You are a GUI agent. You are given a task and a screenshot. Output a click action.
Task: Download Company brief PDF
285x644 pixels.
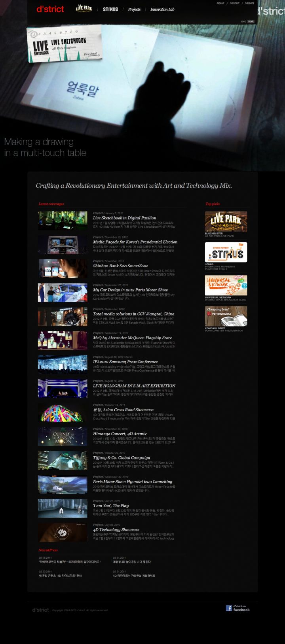click(226, 316)
